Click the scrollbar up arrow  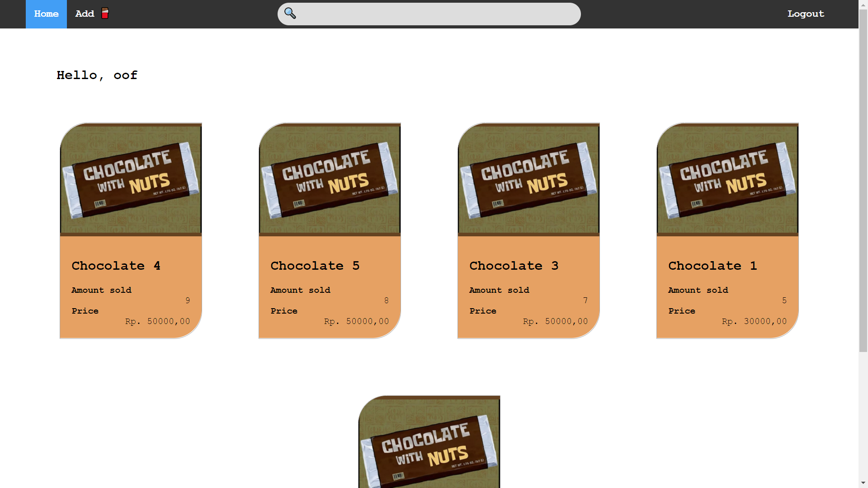[x=863, y=4]
